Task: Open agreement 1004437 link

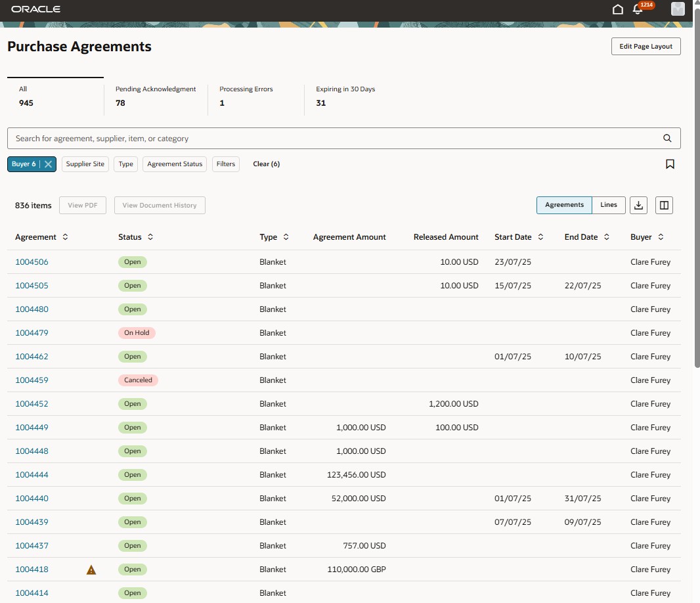Action: (32, 547)
